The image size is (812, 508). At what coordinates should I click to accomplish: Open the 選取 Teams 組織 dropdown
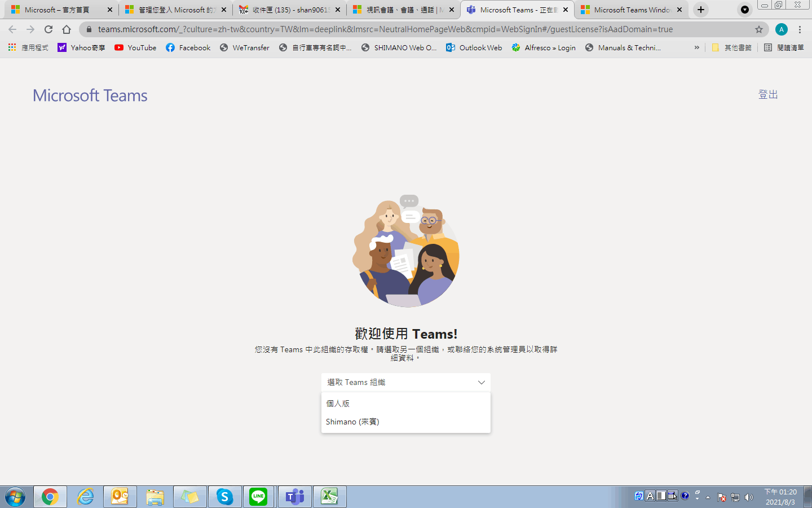[x=406, y=382]
